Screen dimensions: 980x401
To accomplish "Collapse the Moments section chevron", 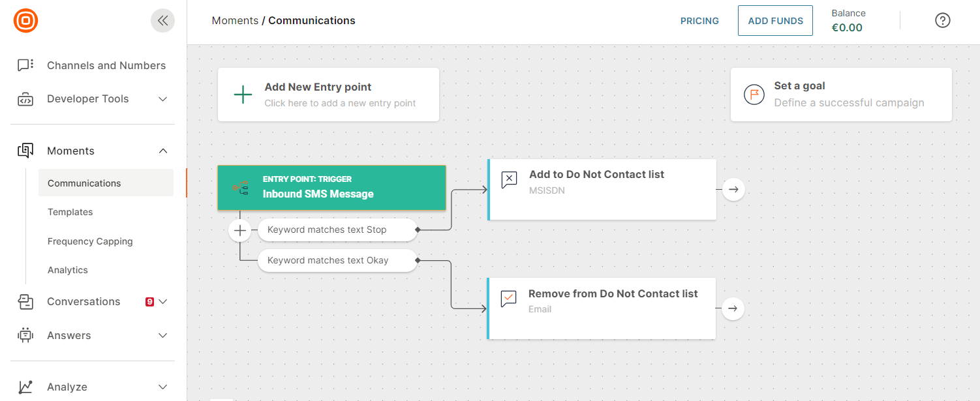I will tap(163, 151).
